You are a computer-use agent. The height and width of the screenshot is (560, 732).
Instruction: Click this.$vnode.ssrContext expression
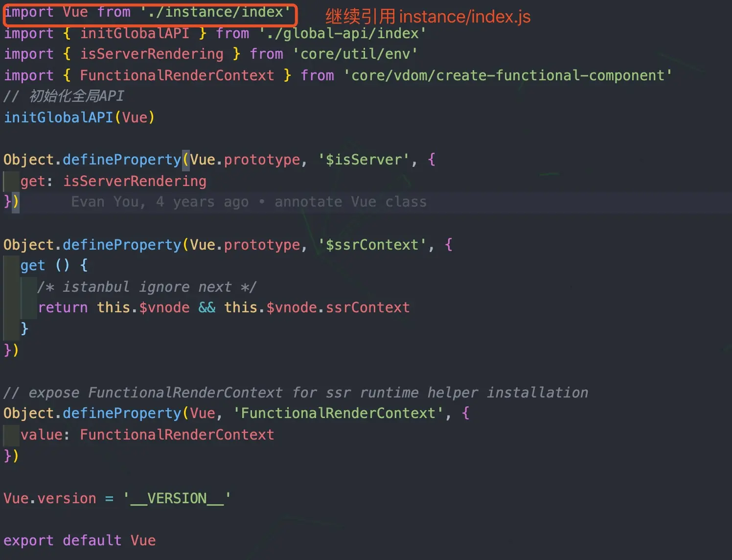(x=317, y=307)
